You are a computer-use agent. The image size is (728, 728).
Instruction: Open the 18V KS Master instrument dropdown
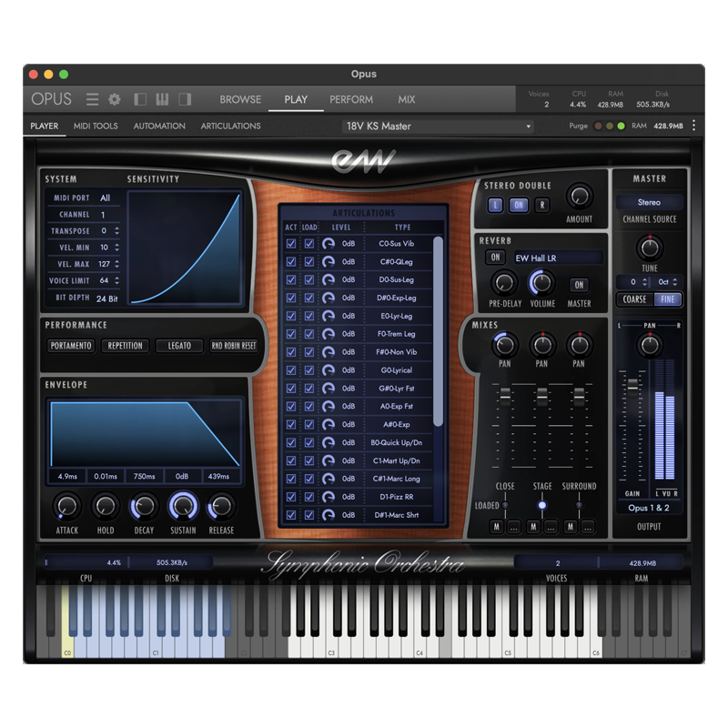(x=438, y=126)
